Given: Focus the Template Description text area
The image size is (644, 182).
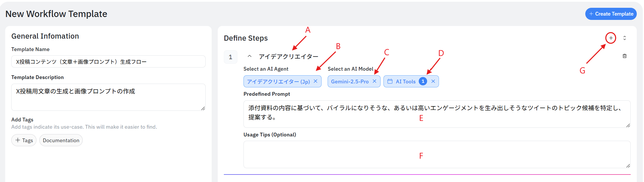Looking at the screenshot, I should tap(108, 97).
